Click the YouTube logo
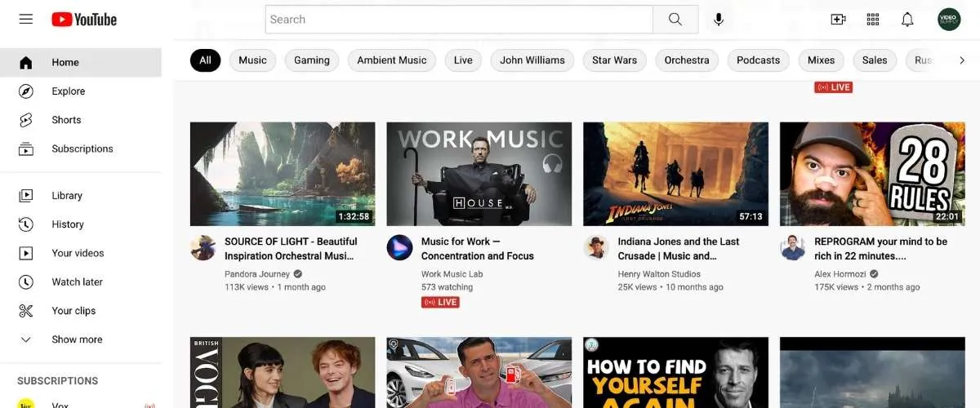This screenshot has height=408, width=980. 84,19
